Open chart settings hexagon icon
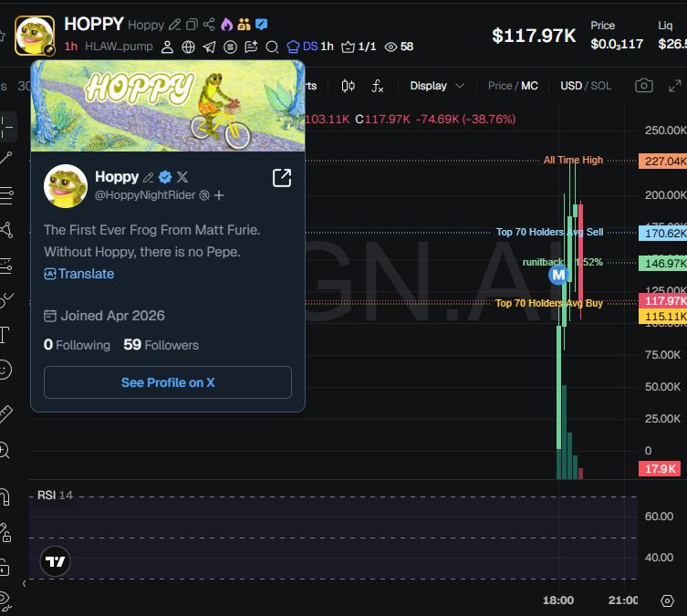 coord(667,600)
